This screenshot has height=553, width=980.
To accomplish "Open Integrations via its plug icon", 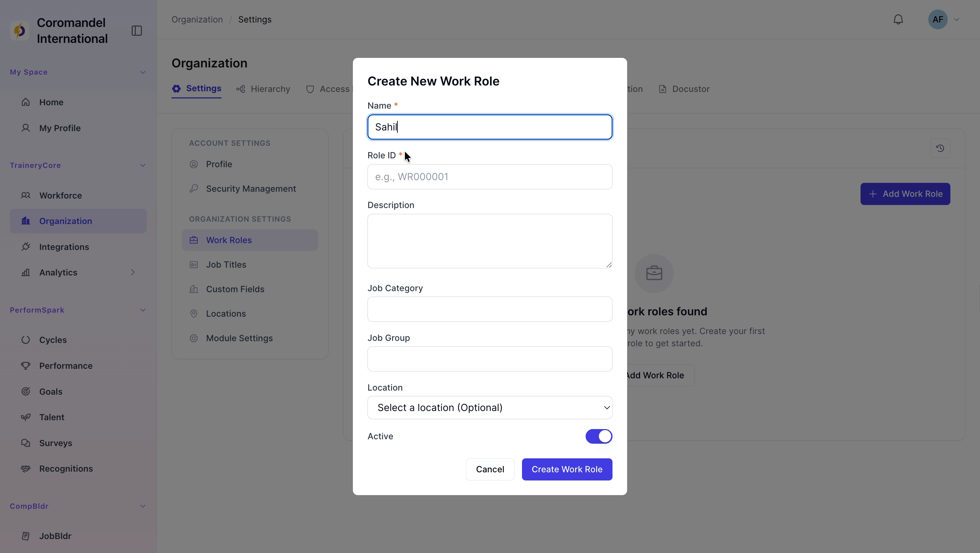I will click(26, 247).
